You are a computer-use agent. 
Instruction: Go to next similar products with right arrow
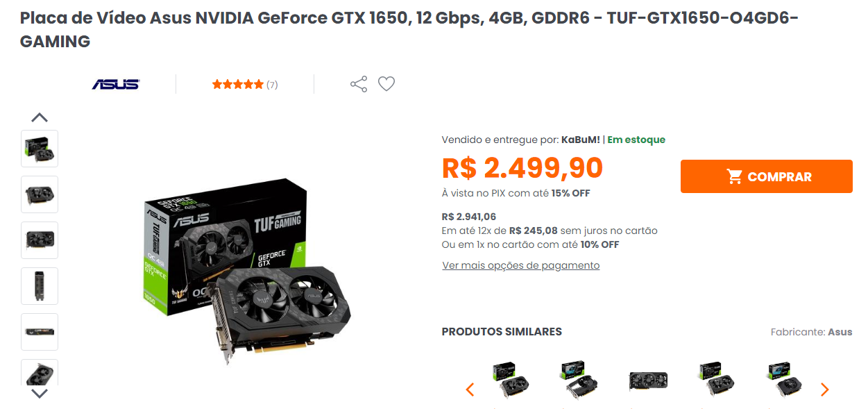pyautogui.click(x=825, y=390)
